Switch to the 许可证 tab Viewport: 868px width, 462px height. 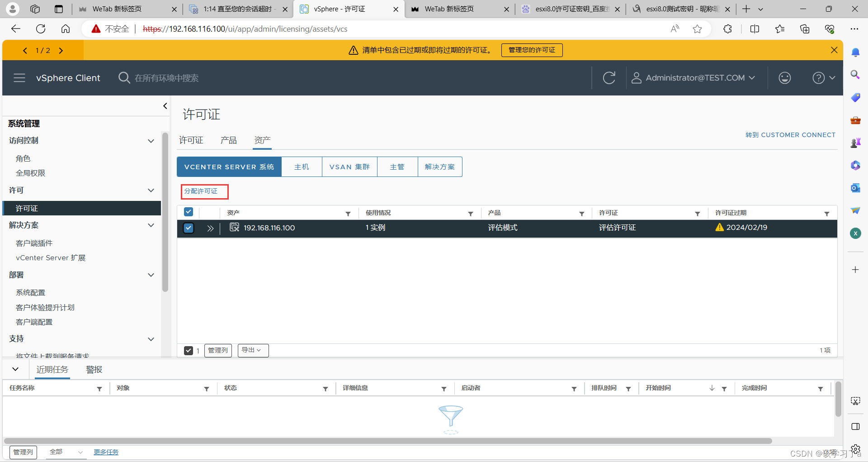191,140
